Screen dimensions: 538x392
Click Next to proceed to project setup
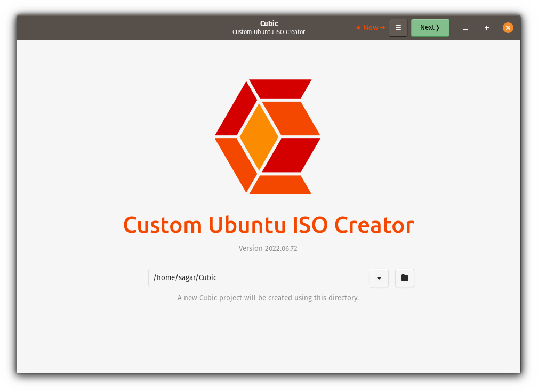click(430, 27)
